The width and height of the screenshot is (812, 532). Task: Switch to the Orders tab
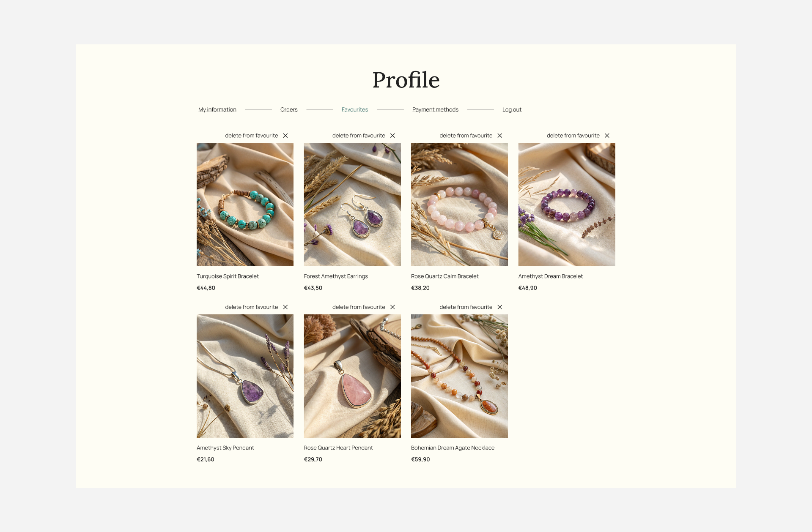(x=289, y=109)
